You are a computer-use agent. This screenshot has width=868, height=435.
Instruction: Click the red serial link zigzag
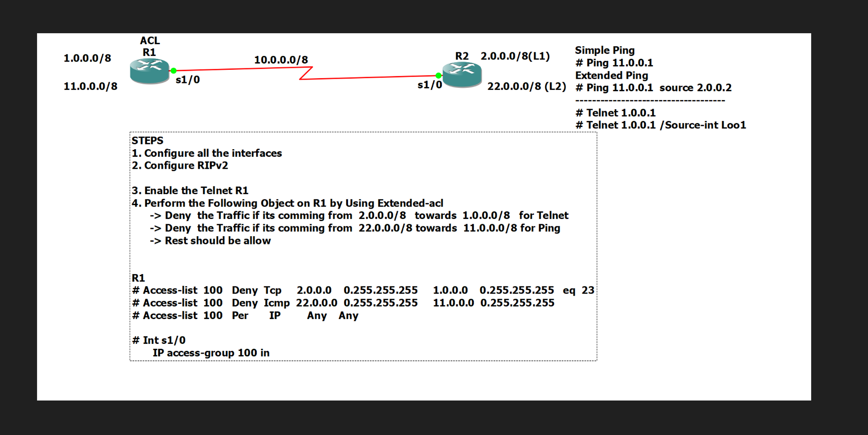[x=305, y=73]
